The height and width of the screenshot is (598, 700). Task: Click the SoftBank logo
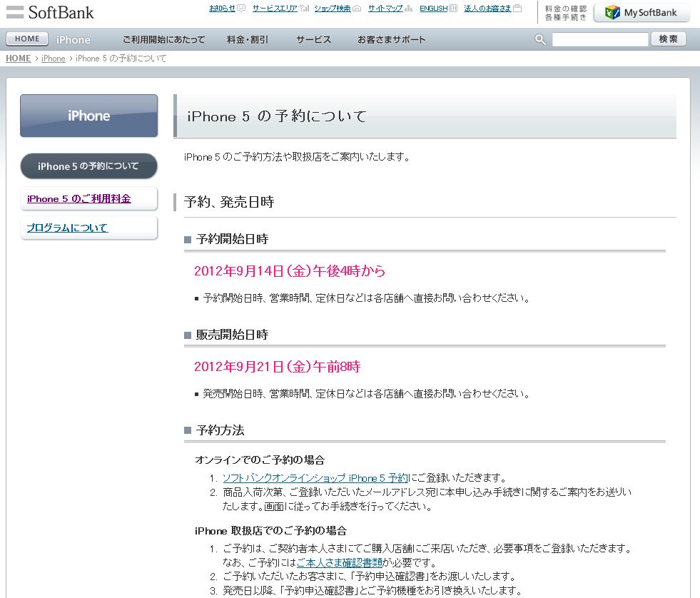50,12
